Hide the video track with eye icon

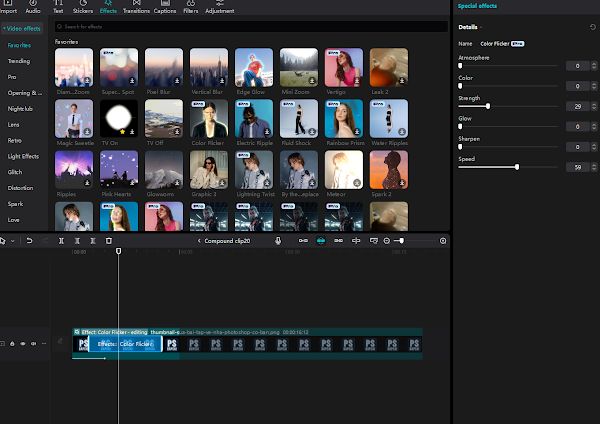coord(23,344)
